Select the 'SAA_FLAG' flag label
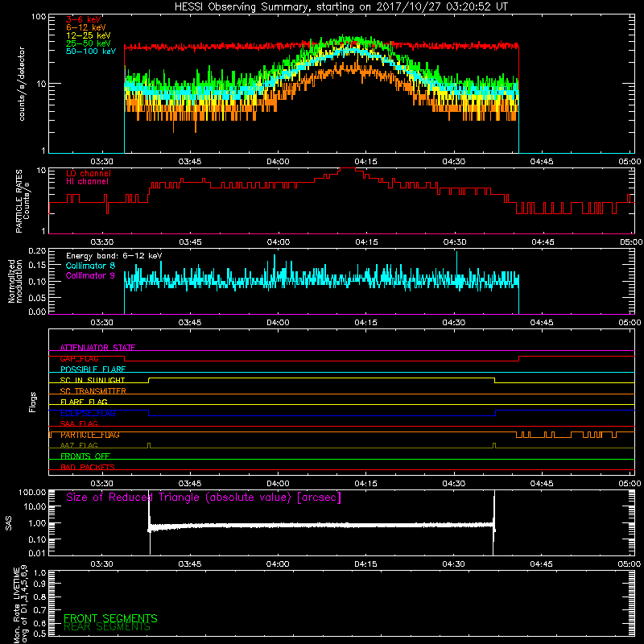Viewport: 644px width, 644px height. coord(79,424)
